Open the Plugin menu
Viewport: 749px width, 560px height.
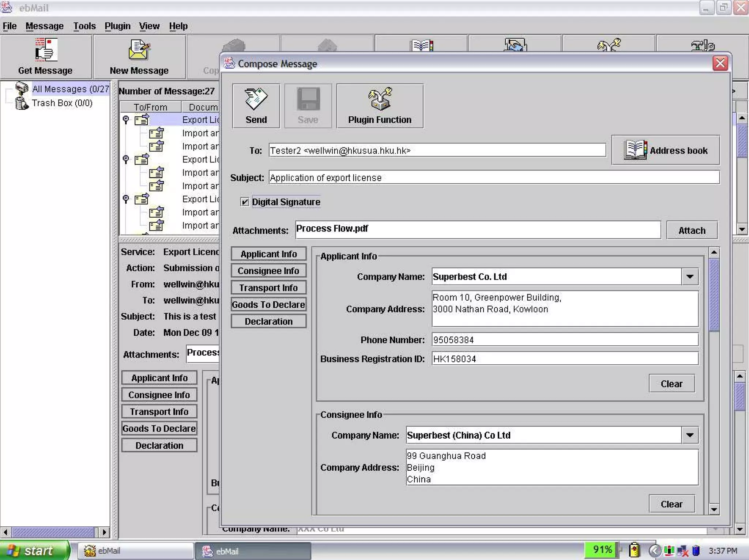[x=117, y=26]
